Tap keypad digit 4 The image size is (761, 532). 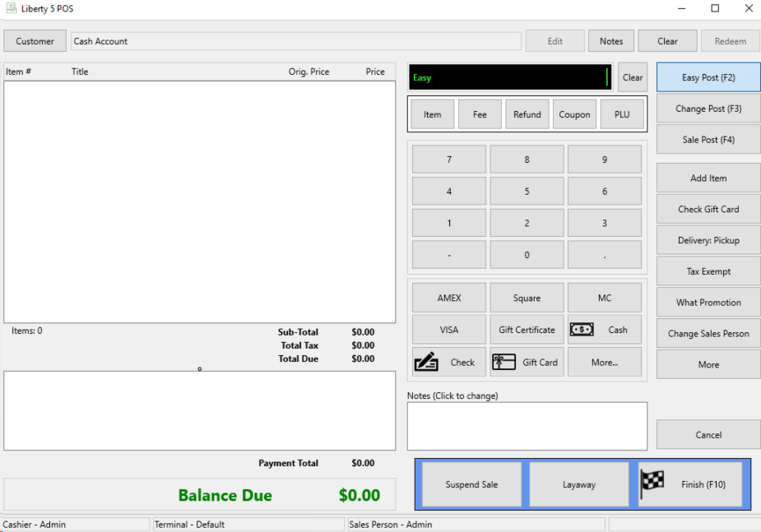(x=449, y=191)
